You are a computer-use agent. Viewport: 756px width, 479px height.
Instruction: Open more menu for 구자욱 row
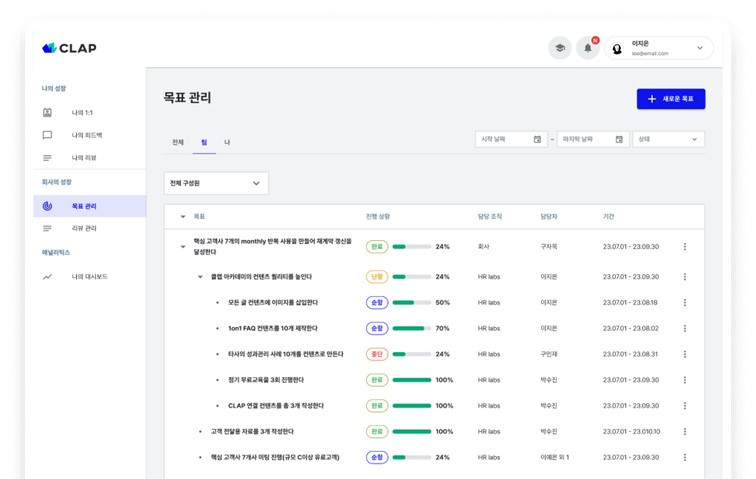click(x=685, y=246)
